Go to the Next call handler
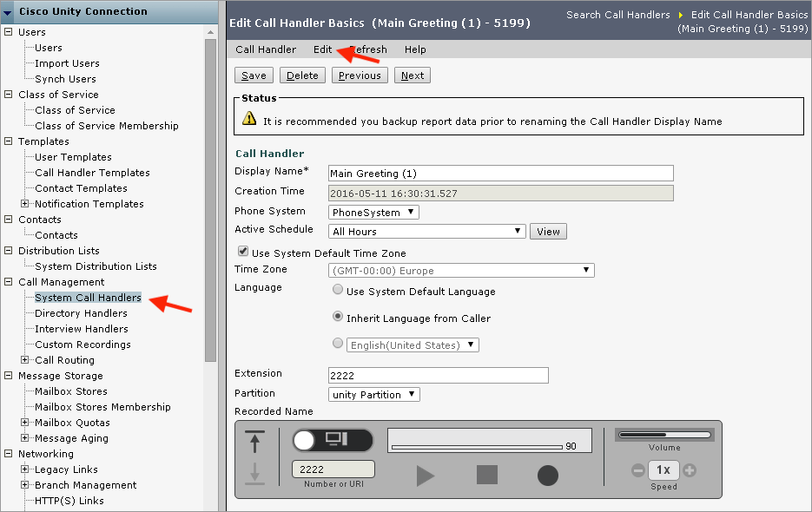 coord(413,75)
